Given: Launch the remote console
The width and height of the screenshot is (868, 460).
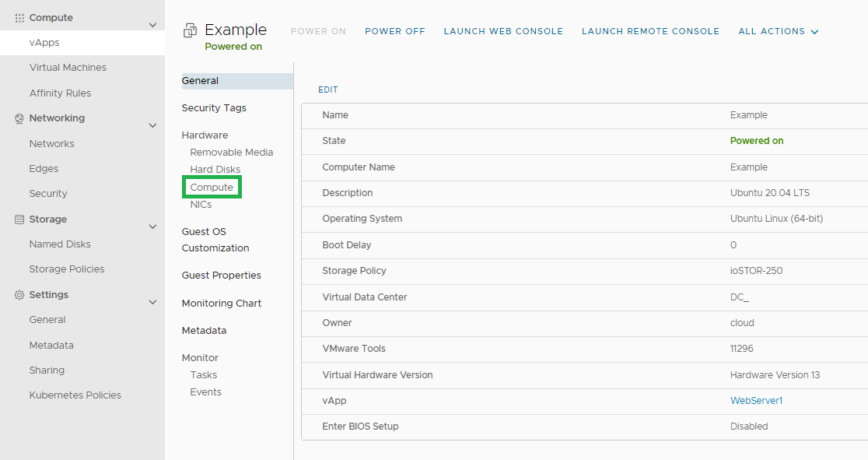Looking at the screenshot, I should [650, 32].
